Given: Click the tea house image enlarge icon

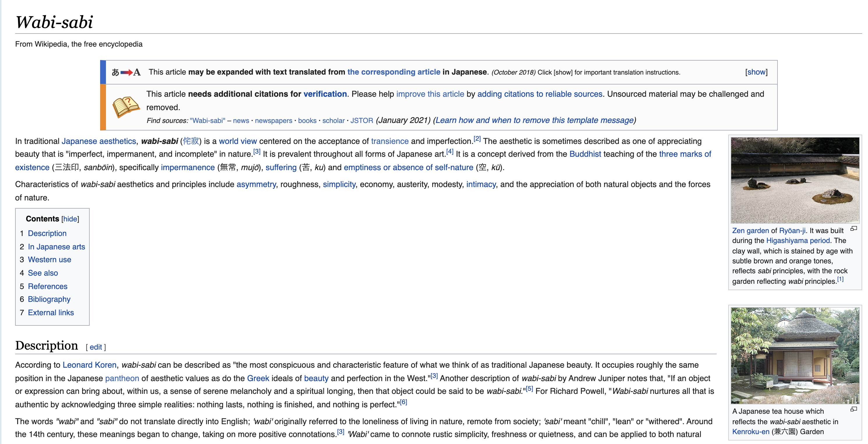Looking at the screenshot, I should 853,409.
